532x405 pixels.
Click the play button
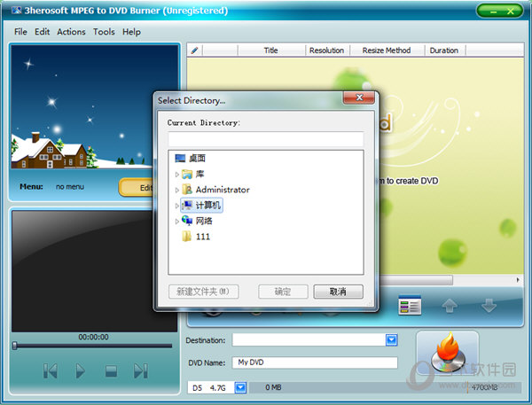tap(80, 370)
